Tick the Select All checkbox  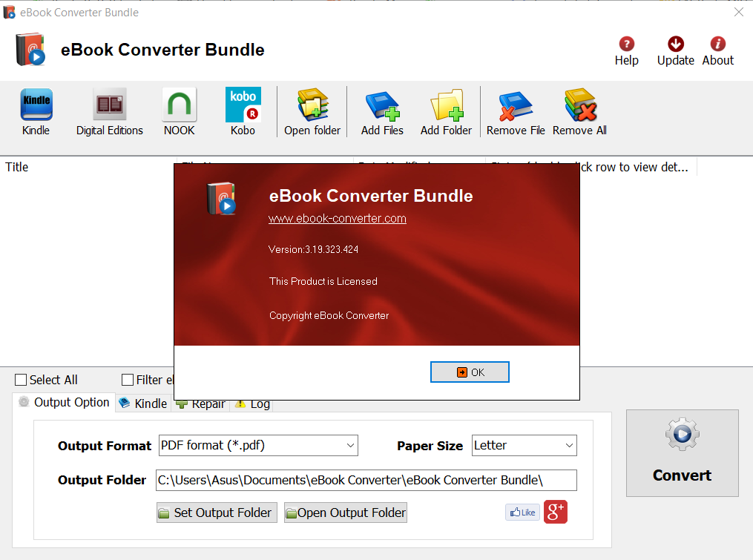21,380
